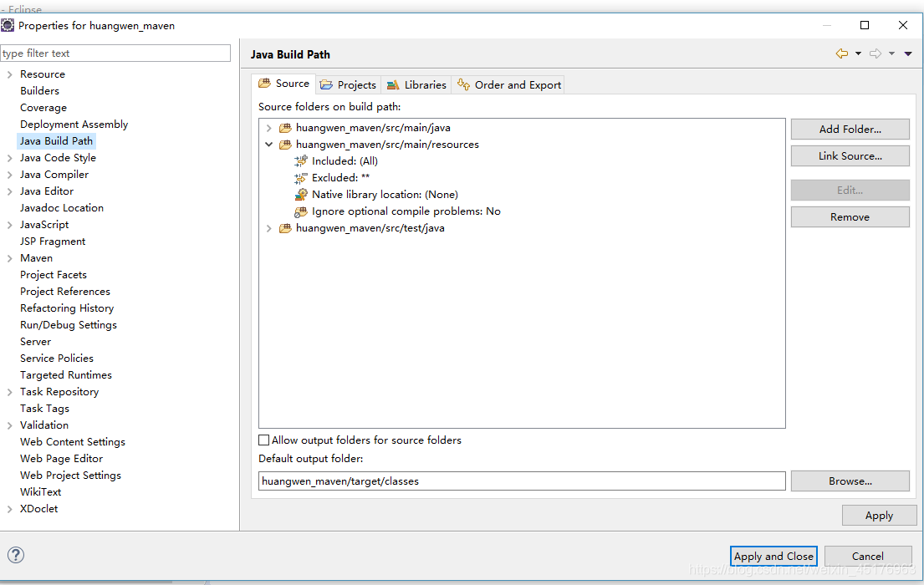This screenshot has height=585, width=924.
Task: Click the Remove button
Action: tap(850, 216)
